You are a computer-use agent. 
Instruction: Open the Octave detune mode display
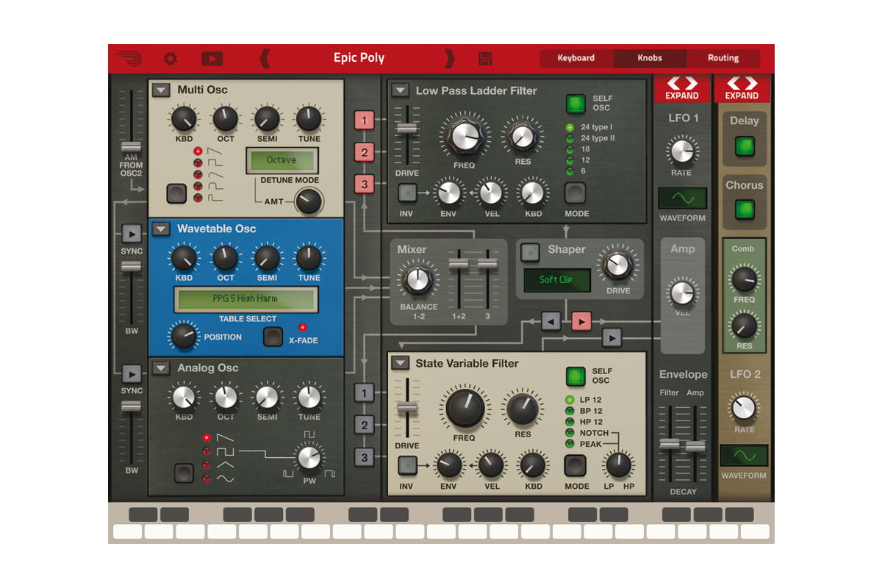tap(282, 160)
